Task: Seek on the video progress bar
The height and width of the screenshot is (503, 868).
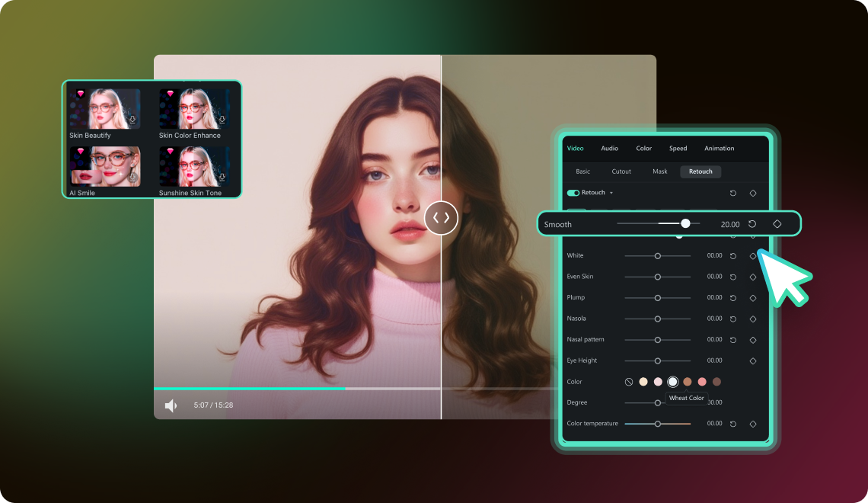Action: tap(355, 389)
